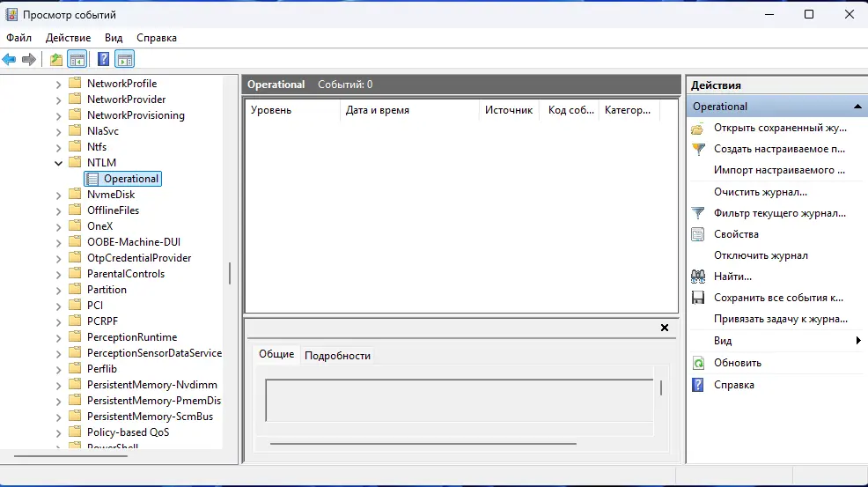Click the blue Back arrow in toolbar
This screenshot has height=487, width=868.
pos(10,59)
